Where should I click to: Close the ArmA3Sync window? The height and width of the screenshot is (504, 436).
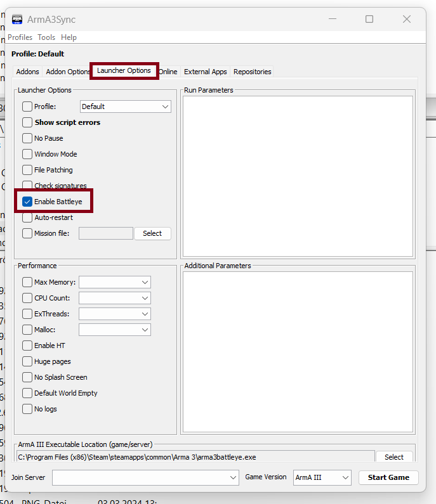tap(407, 19)
